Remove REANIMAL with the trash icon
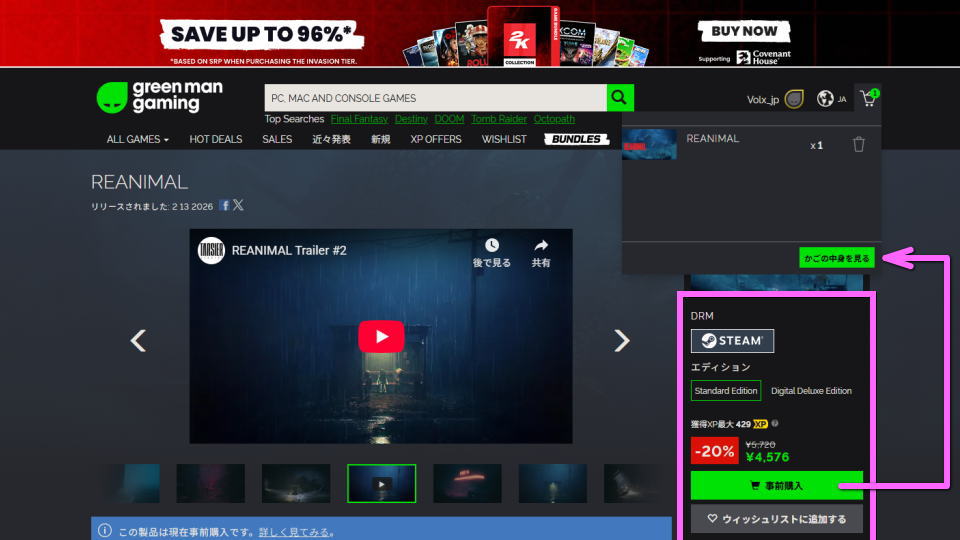960x540 pixels. coord(858,145)
